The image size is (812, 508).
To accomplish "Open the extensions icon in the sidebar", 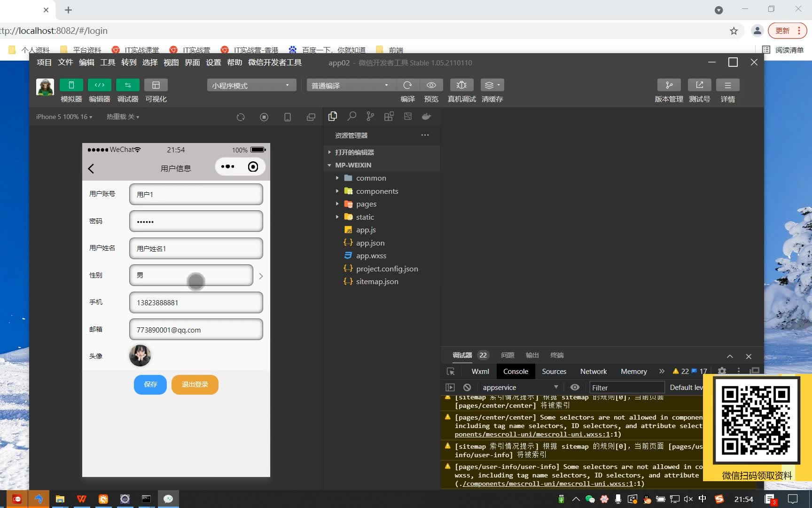I will (389, 116).
